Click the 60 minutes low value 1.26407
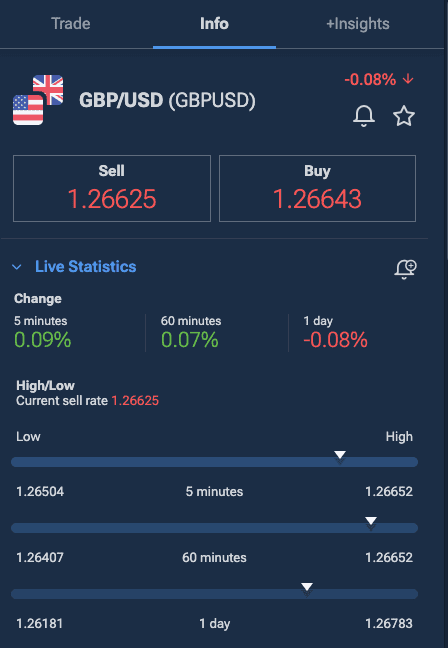The image size is (448, 648). (x=40, y=557)
